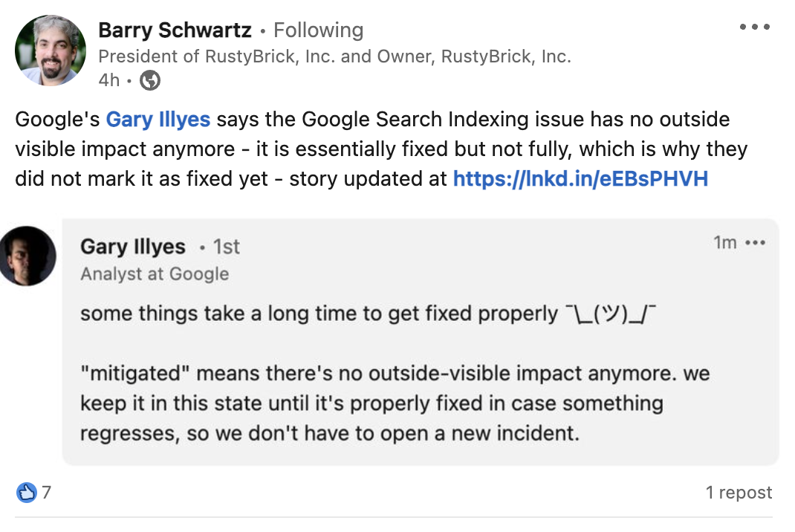795x532 pixels.
Task: View the 7 reactions count
Action: coord(46,492)
